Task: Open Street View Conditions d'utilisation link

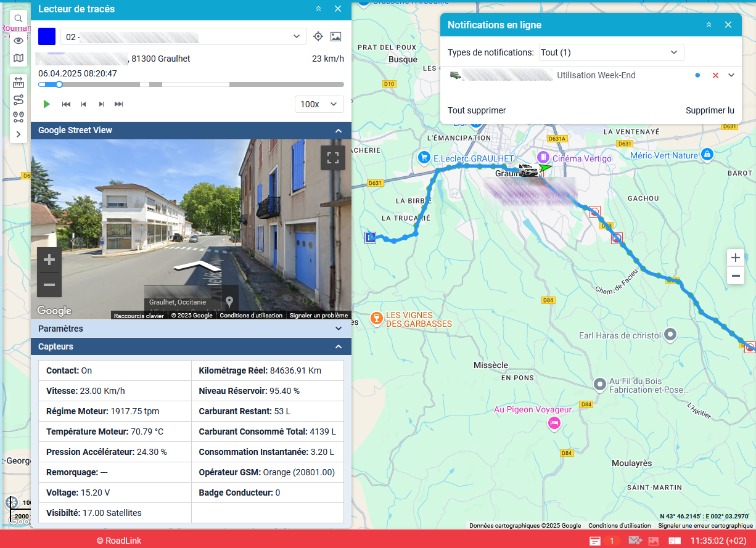Action: click(x=251, y=316)
